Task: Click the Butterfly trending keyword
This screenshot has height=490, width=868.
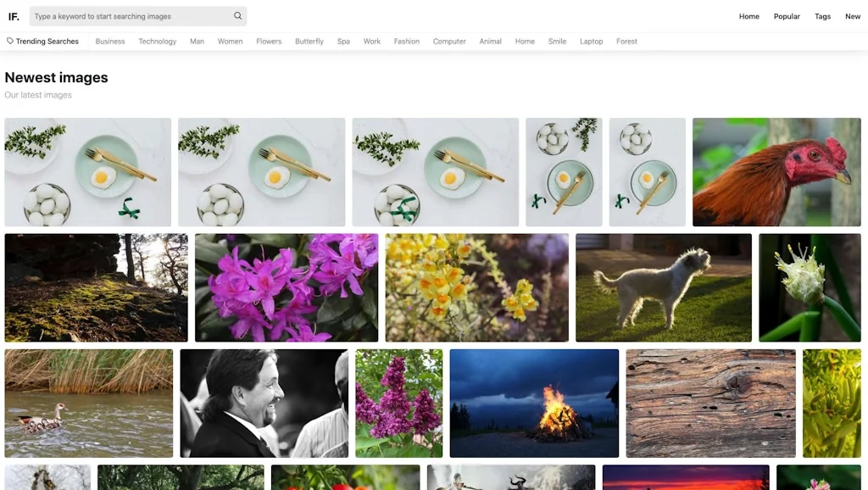Action: (309, 41)
